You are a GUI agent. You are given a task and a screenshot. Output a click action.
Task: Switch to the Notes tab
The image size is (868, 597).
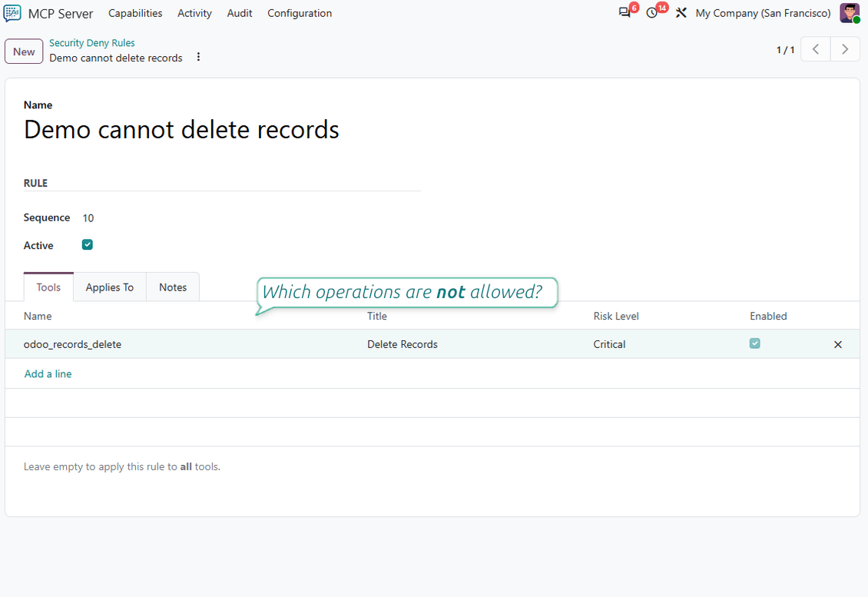173,287
